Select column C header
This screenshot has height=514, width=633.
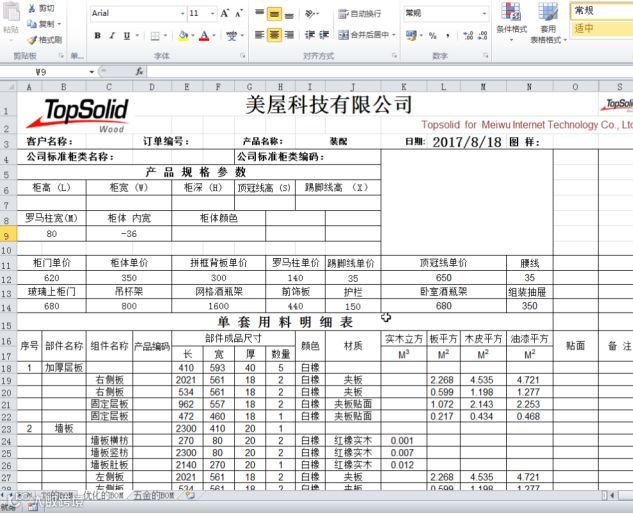[109, 87]
